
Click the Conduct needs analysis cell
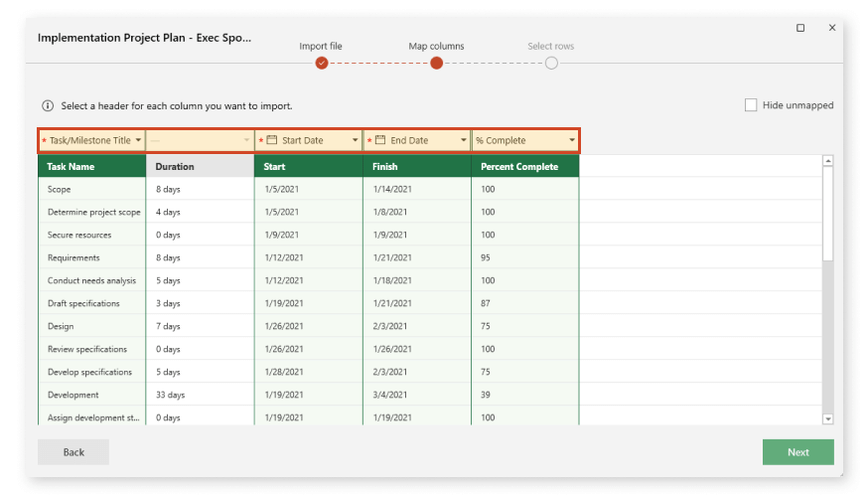92,280
